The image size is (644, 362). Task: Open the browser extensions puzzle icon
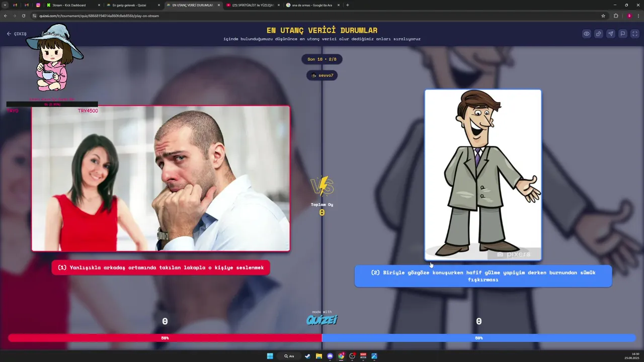point(616,16)
